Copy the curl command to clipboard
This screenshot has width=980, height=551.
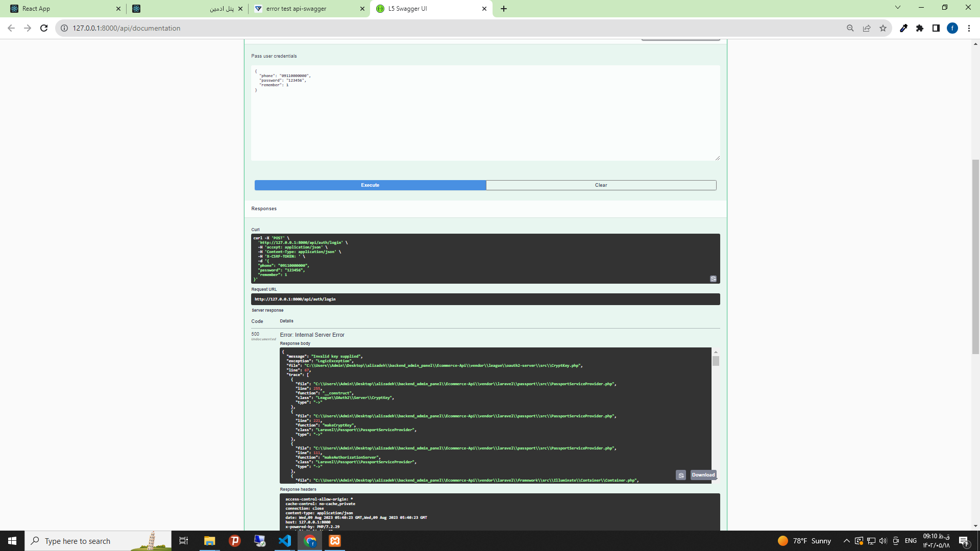[713, 279]
